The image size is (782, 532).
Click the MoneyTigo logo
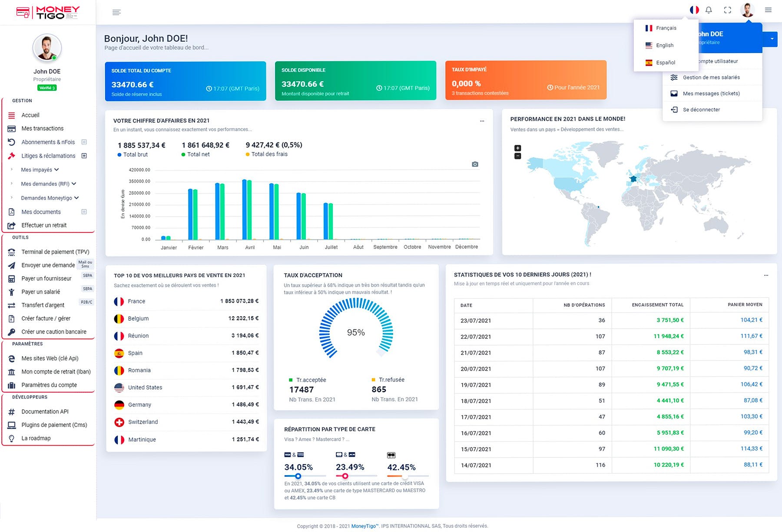coord(48,12)
